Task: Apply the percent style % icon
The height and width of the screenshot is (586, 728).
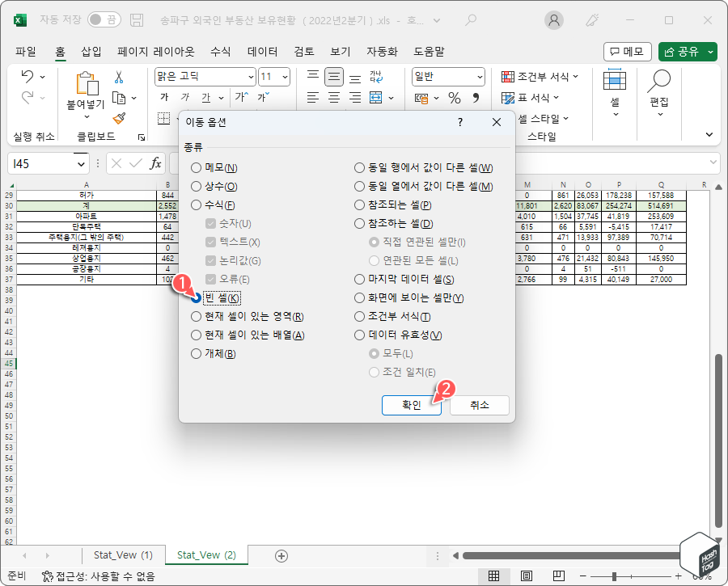Action: (x=455, y=98)
